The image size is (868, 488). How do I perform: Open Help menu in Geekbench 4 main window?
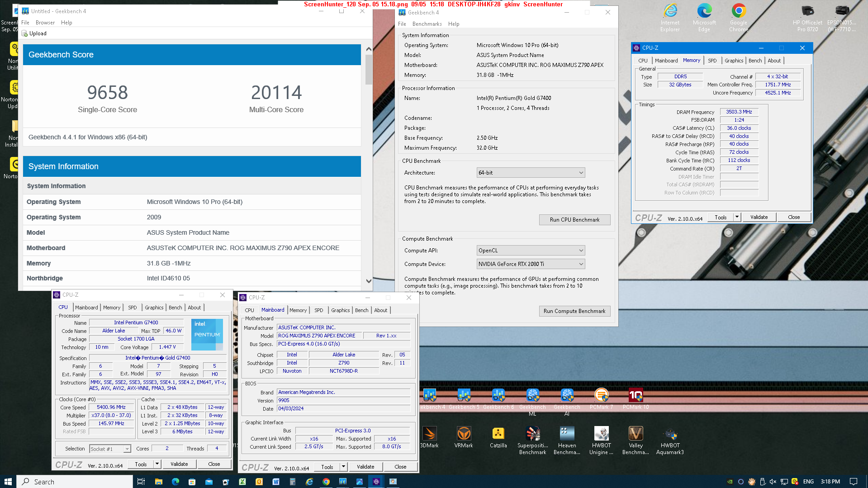[454, 24]
